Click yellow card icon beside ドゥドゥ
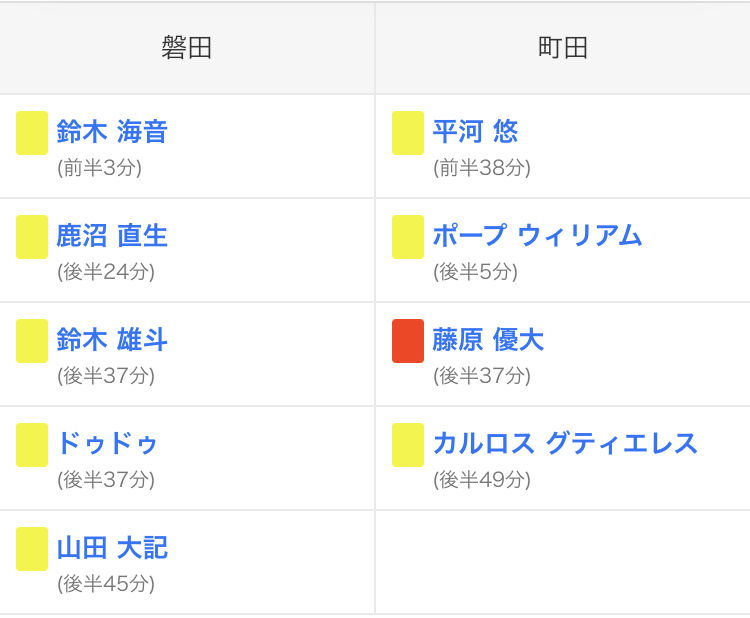The image size is (750, 618). click(x=32, y=445)
